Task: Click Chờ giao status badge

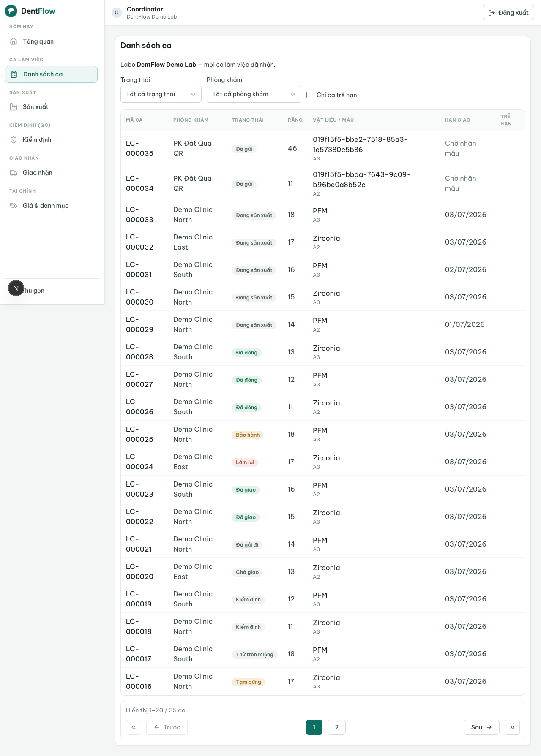Action: (x=247, y=572)
